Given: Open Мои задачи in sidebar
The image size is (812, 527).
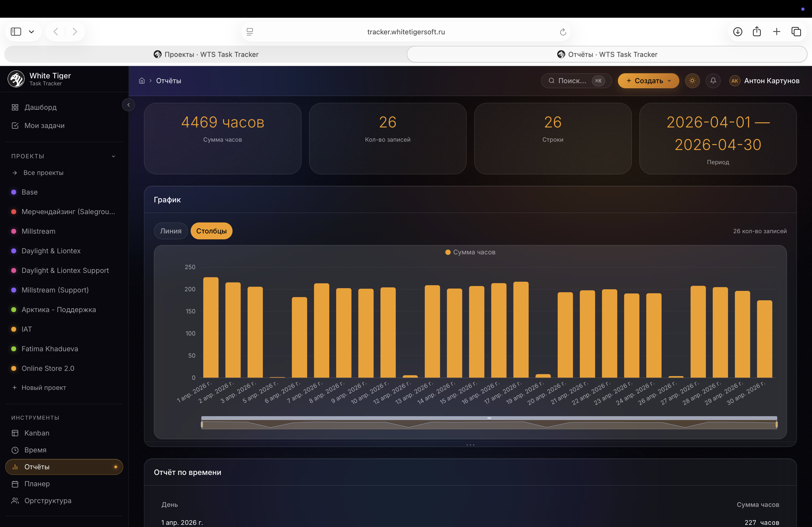Looking at the screenshot, I should pos(64,125).
